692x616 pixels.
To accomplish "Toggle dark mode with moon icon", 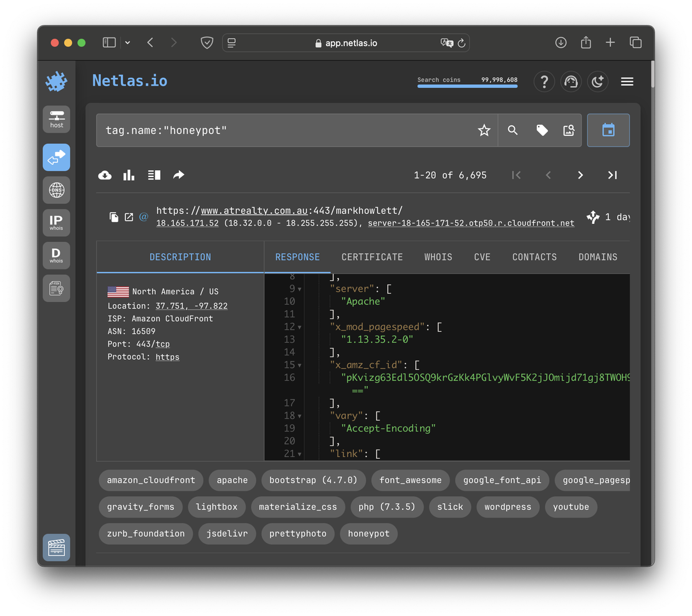I will [598, 82].
